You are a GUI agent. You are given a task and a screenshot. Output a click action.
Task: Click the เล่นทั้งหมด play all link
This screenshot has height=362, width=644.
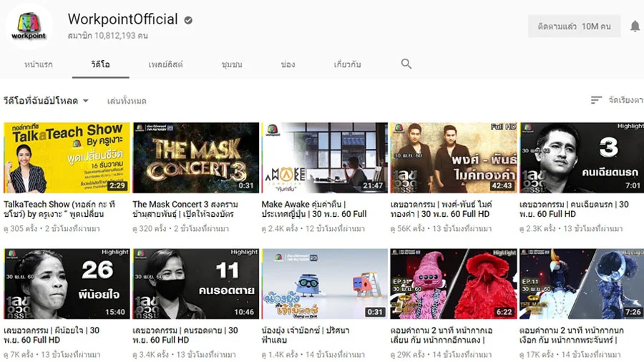[127, 101]
